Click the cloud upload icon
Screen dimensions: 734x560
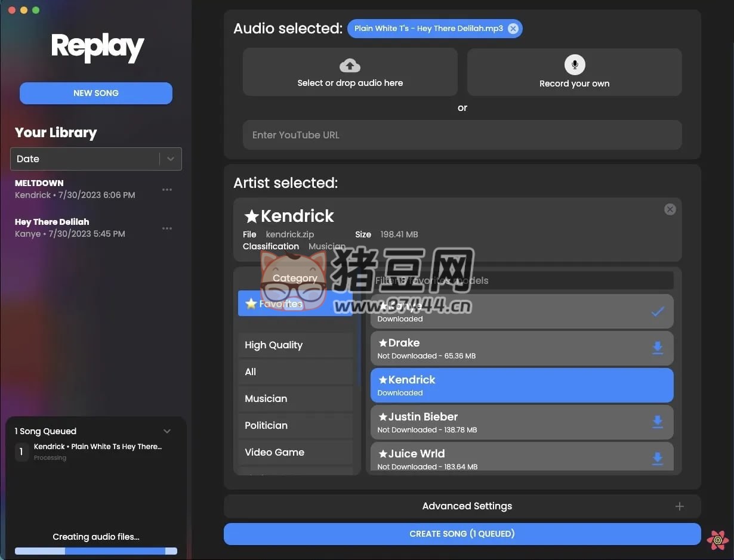tap(350, 66)
